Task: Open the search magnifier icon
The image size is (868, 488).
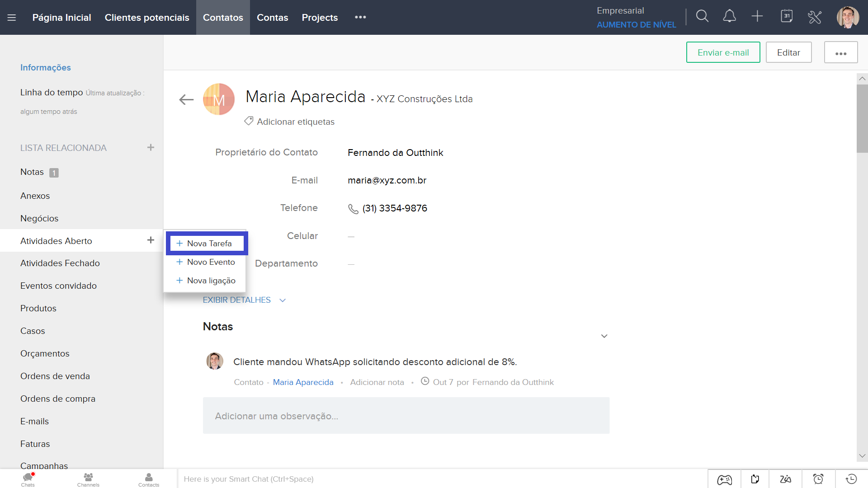Action: tap(702, 17)
